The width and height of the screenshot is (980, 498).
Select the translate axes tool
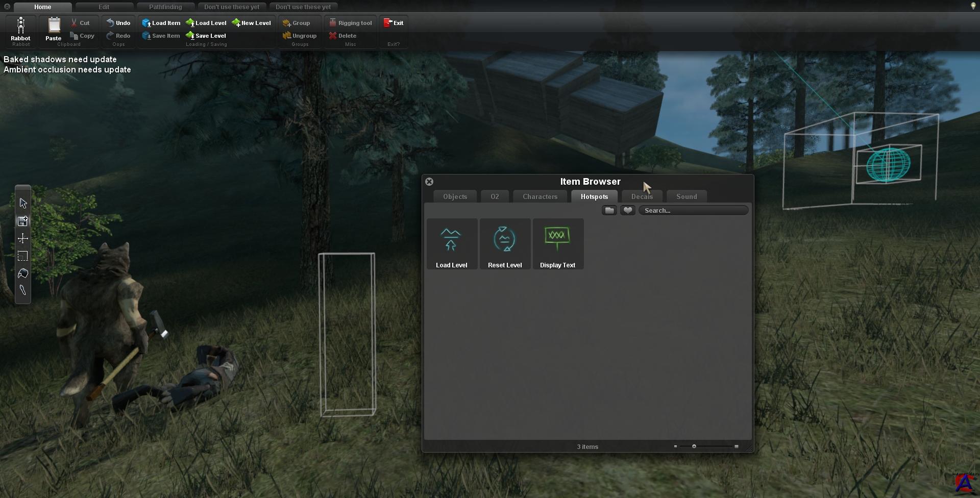coord(23,238)
